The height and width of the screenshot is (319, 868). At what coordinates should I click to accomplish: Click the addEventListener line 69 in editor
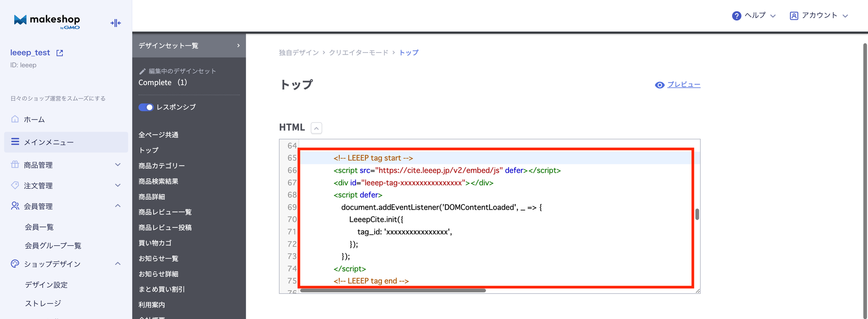(441, 207)
